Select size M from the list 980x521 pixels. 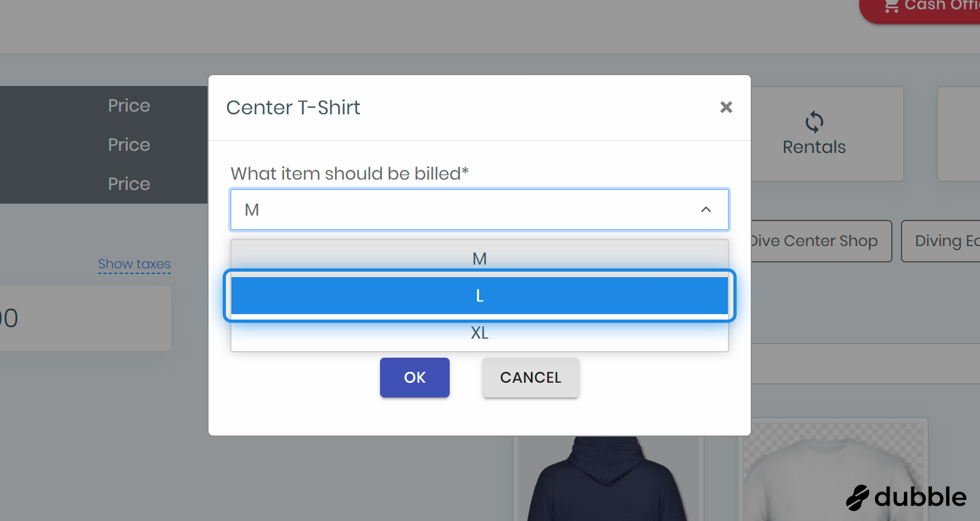pos(479,258)
